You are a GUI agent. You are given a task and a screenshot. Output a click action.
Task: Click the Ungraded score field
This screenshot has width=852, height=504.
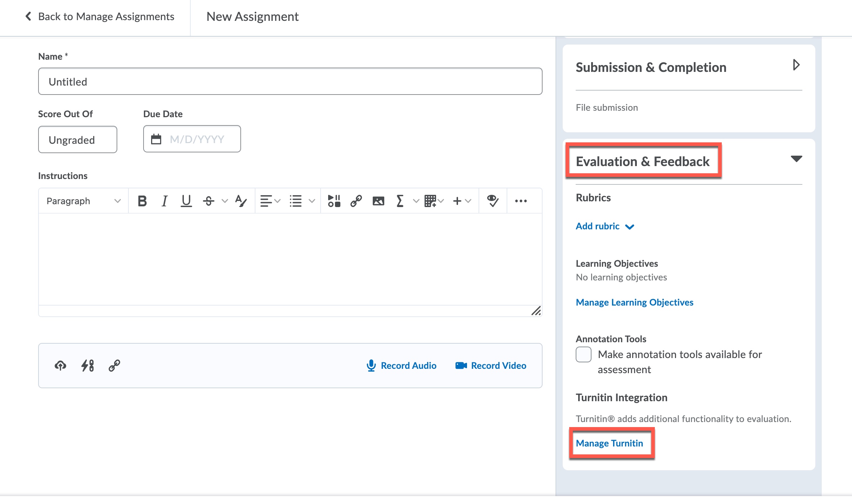pyautogui.click(x=78, y=139)
